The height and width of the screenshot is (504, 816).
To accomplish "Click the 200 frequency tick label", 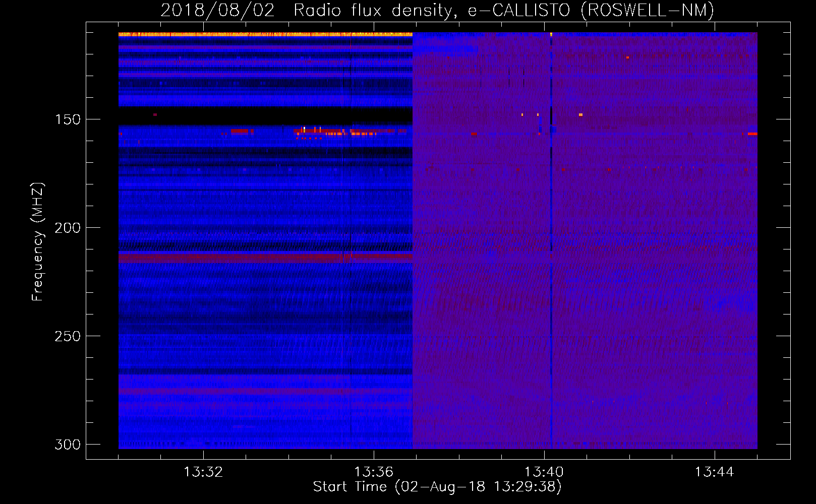I will (x=68, y=228).
